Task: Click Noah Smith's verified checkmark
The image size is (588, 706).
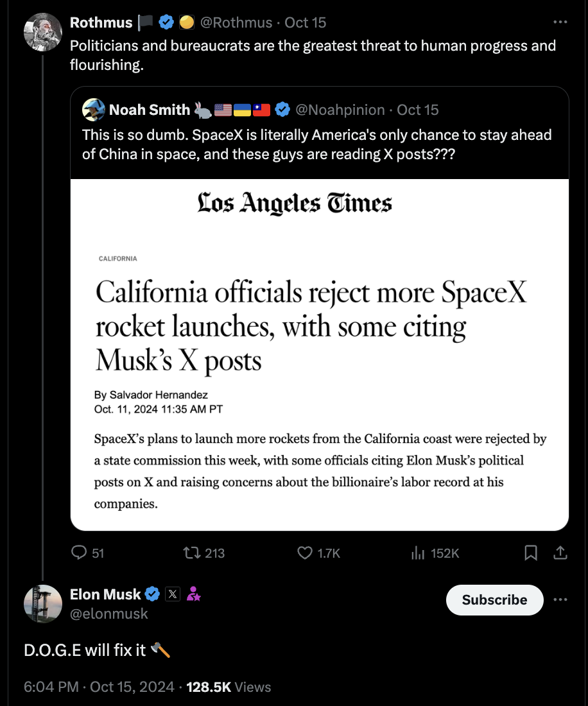Action: [282, 109]
